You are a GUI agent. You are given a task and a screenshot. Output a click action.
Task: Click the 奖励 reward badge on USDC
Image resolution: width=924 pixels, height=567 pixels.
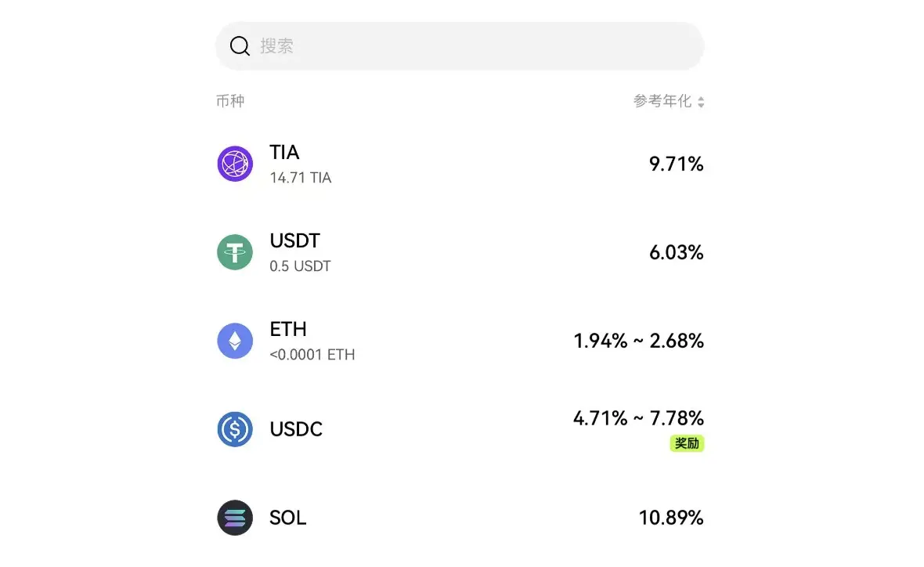coord(687,443)
